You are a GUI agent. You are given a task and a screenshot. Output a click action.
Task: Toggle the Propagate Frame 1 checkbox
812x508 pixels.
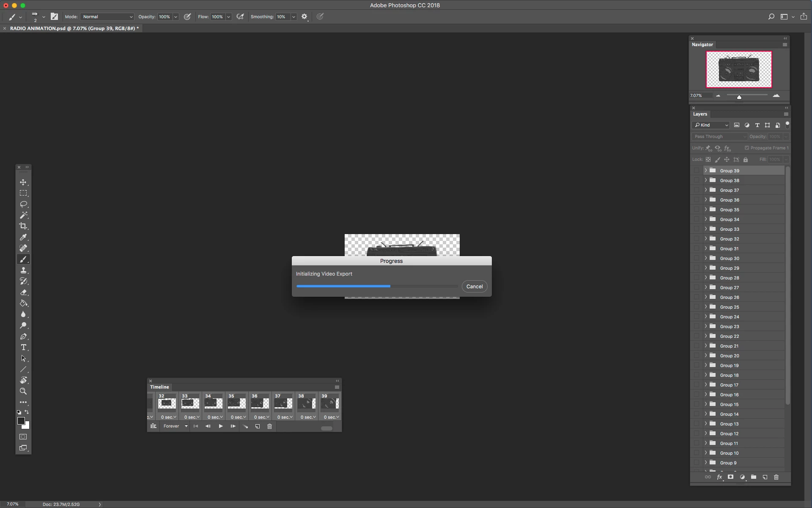click(746, 148)
